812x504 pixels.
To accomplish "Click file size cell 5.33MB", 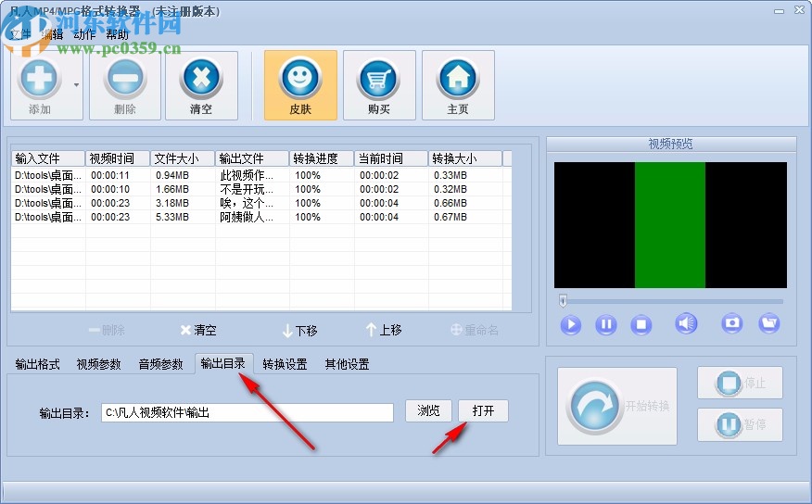I will [x=172, y=217].
